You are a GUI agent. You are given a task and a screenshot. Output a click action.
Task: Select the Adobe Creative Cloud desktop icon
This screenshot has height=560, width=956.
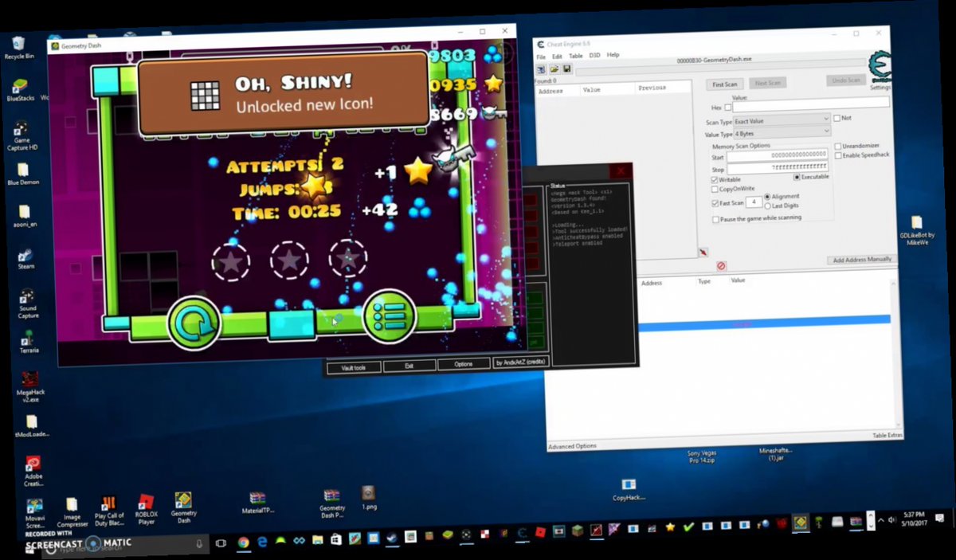point(33,472)
